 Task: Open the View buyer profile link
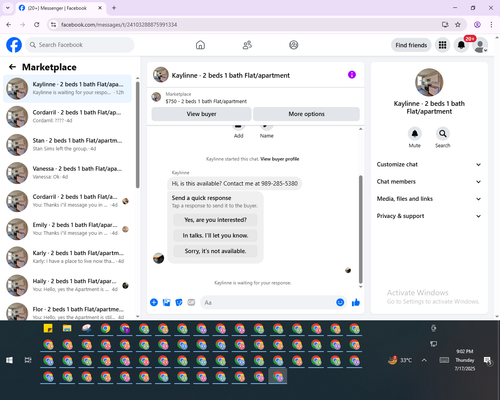(280, 159)
